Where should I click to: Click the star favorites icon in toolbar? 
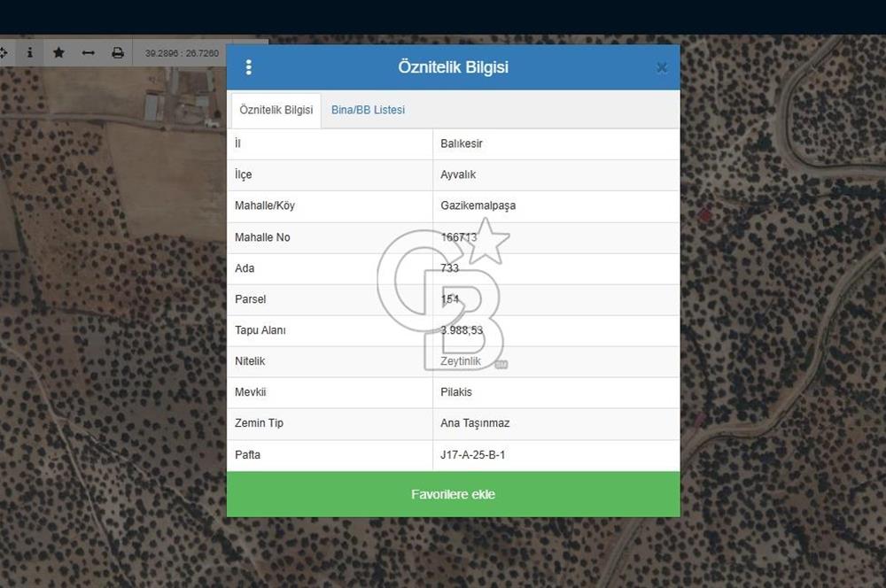(58, 53)
